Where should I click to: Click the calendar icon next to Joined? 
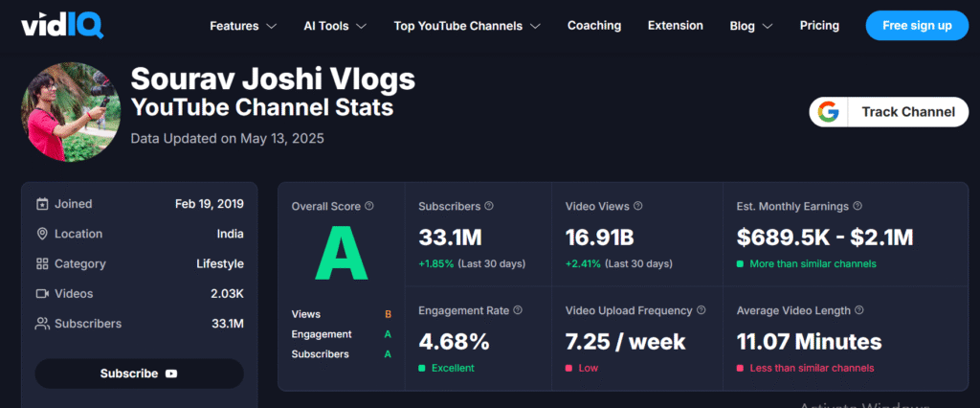pyautogui.click(x=42, y=204)
